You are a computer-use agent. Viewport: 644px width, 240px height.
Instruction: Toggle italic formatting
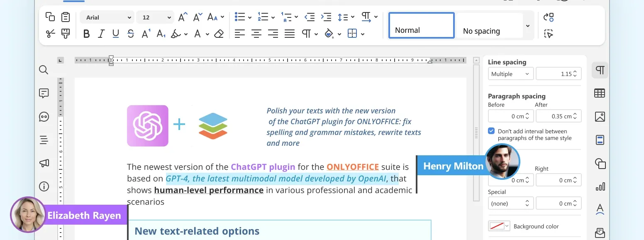[101, 34]
